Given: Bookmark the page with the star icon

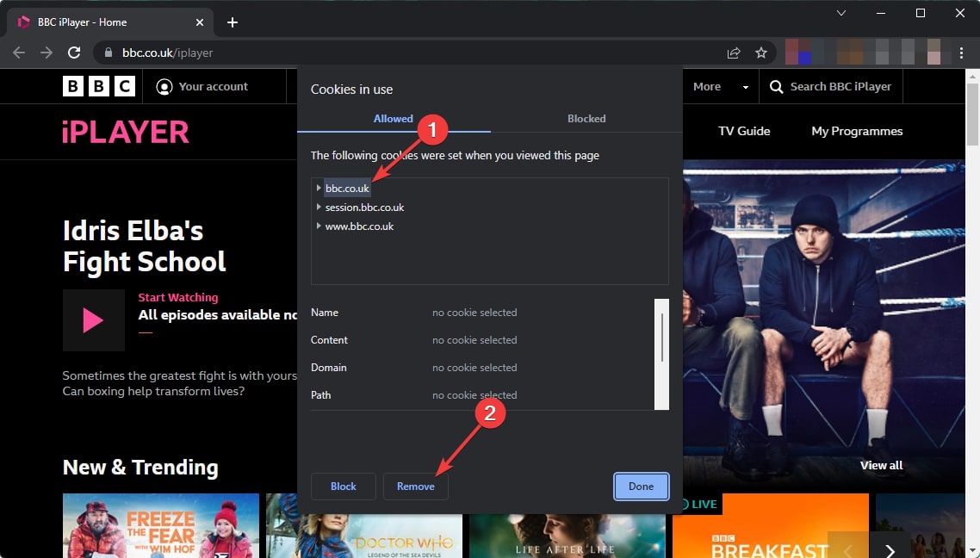Looking at the screenshot, I should [761, 53].
